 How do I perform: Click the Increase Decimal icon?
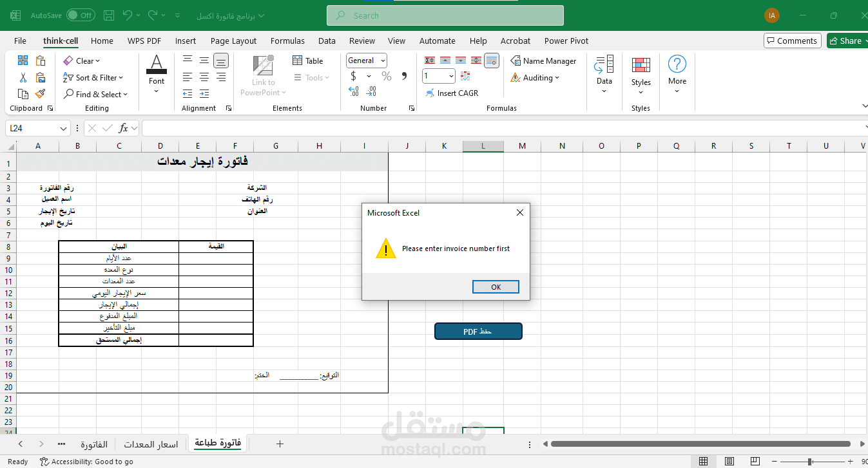[354, 93]
